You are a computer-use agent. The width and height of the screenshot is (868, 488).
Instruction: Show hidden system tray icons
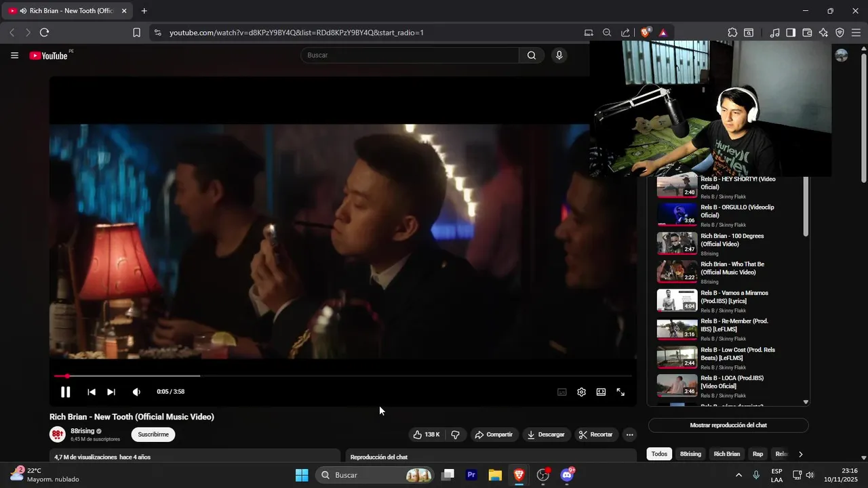pyautogui.click(x=738, y=475)
